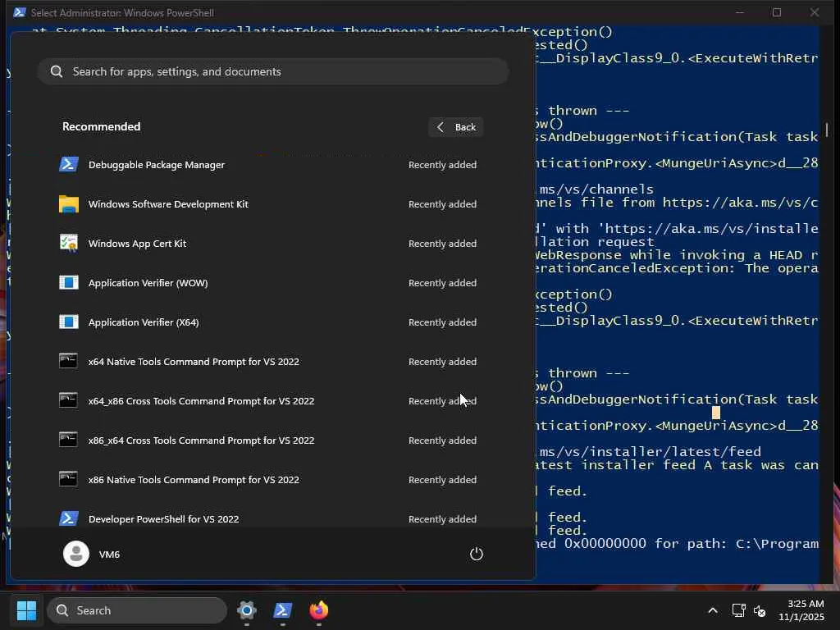Open the clock showing 3:25 AM
This screenshot has height=630, width=840.
(x=801, y=610)
